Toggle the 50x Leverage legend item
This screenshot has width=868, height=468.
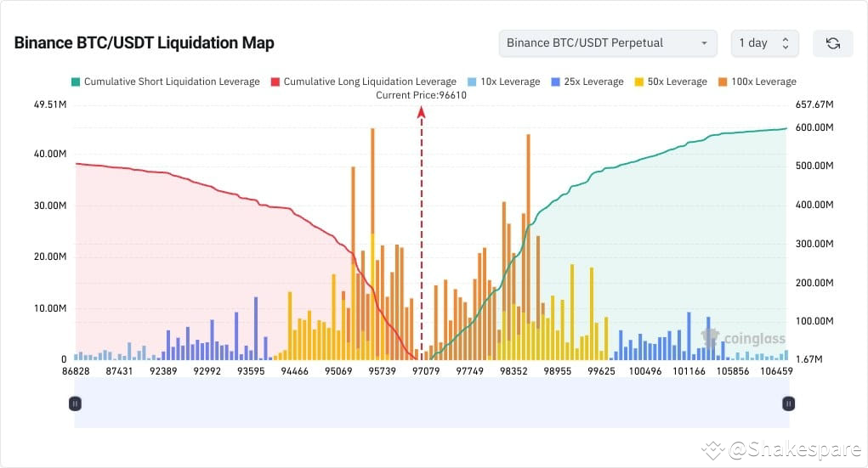(671, 82)
